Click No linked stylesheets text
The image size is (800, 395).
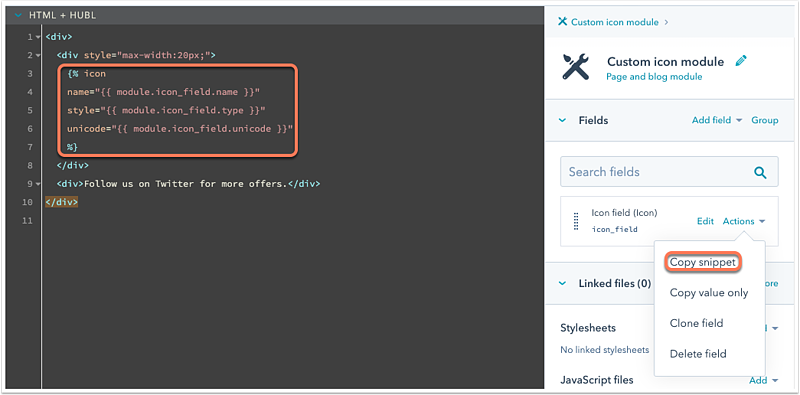pyautogui.click(x=605, y=350)
